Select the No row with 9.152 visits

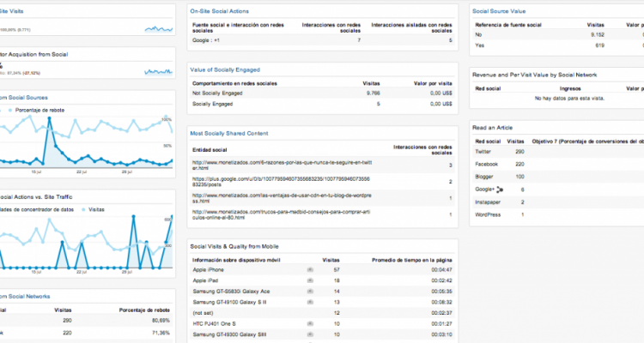[x=559, y=35]
